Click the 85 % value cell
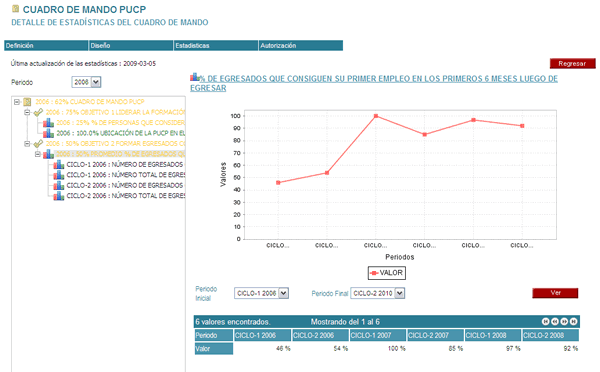600x372 pixels. (x=435, y=349)
